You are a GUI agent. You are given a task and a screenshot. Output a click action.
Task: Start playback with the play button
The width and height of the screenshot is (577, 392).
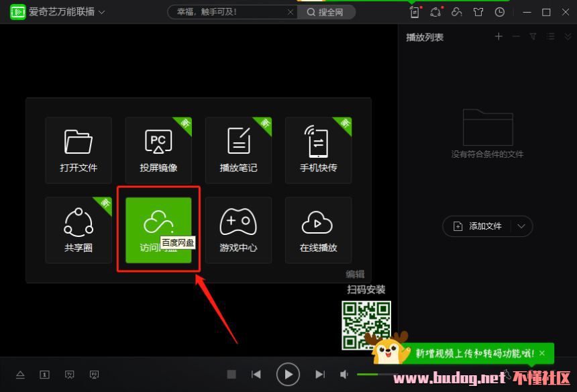(288, 375)
